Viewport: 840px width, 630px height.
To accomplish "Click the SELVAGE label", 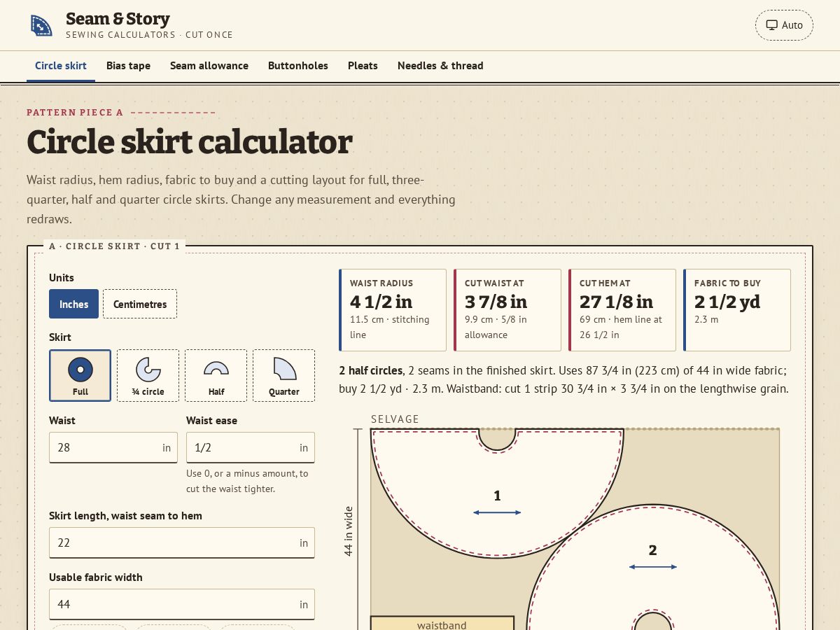I will point(395,419).
